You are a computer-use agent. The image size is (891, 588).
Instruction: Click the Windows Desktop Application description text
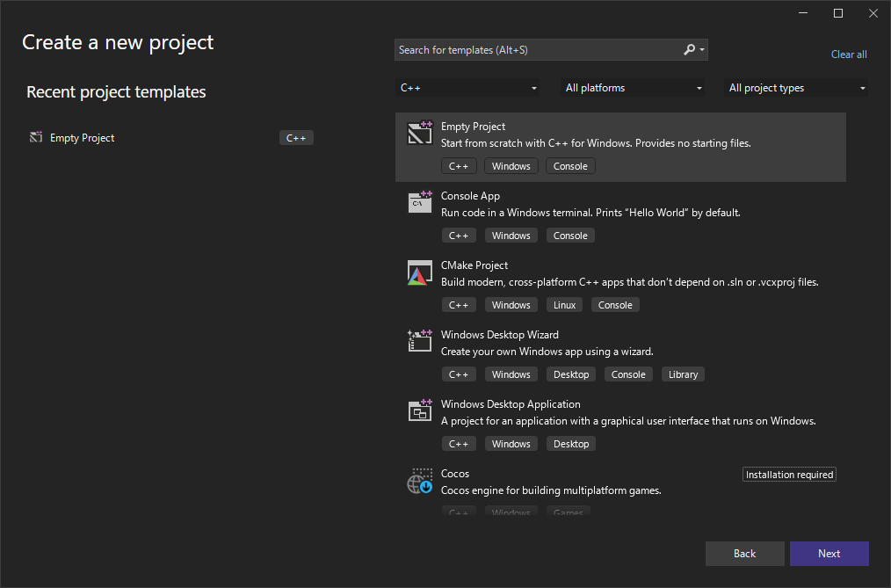coord(628,421)
